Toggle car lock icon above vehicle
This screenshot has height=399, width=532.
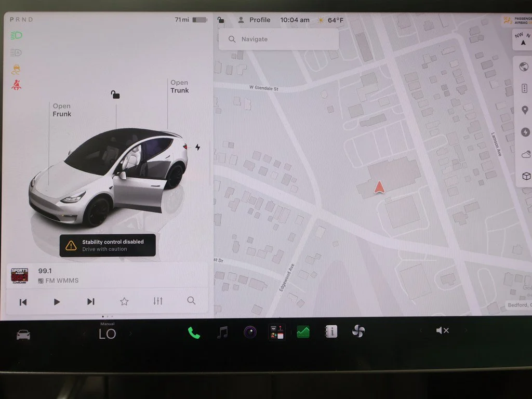pyautogui.click(x=115, y=95)
